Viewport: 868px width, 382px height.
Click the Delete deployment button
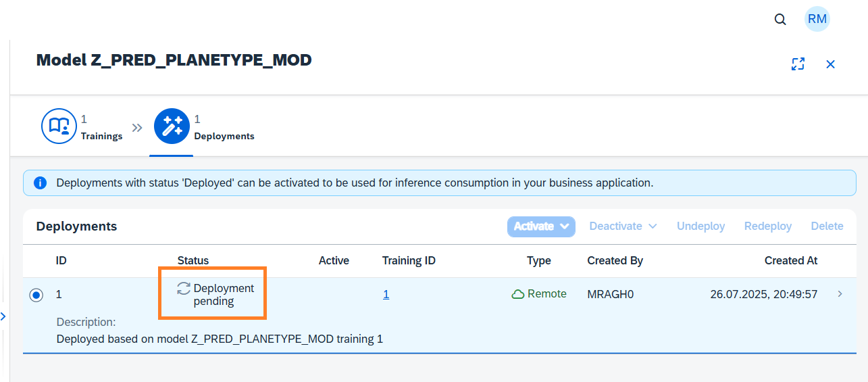[x=827, y=226]
